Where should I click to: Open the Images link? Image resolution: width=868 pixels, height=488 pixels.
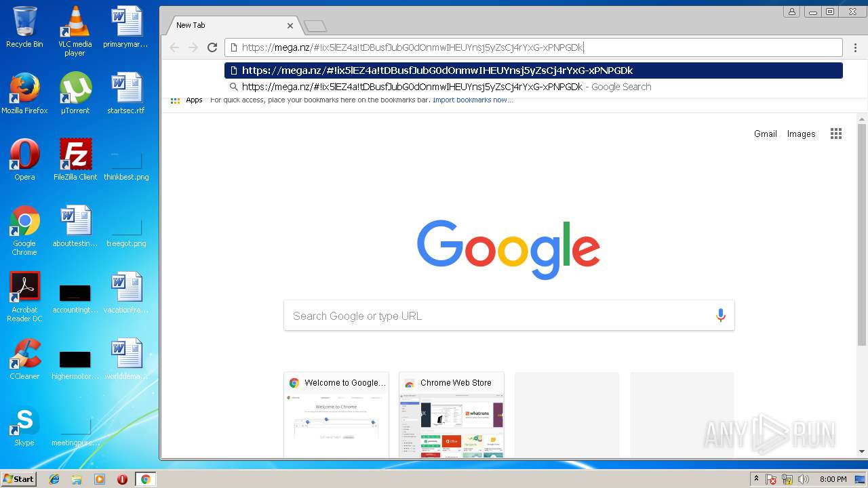coord(801,134)
